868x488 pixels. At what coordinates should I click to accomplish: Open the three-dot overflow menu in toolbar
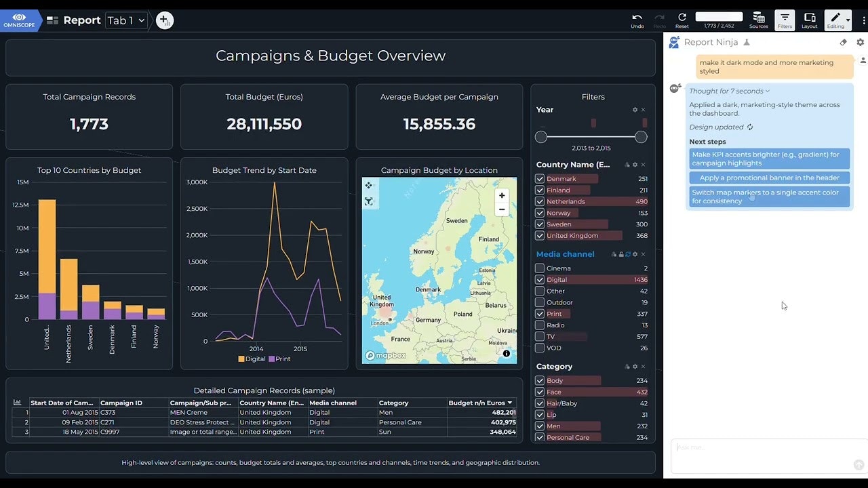point(864,20)
